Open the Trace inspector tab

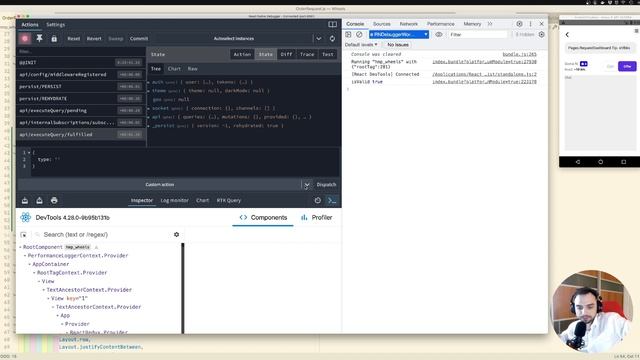pyautogui.click(x=307, y=54)
